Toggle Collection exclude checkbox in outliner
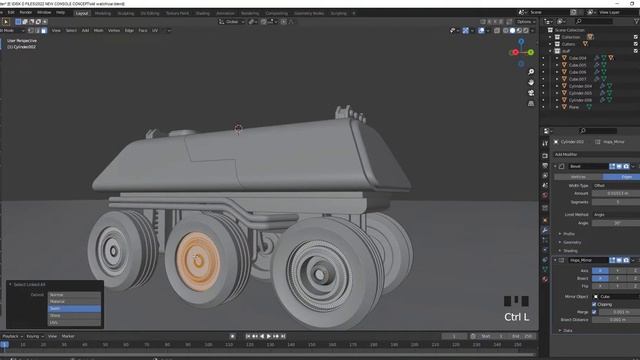640x360 pixels. pos(636,37)
